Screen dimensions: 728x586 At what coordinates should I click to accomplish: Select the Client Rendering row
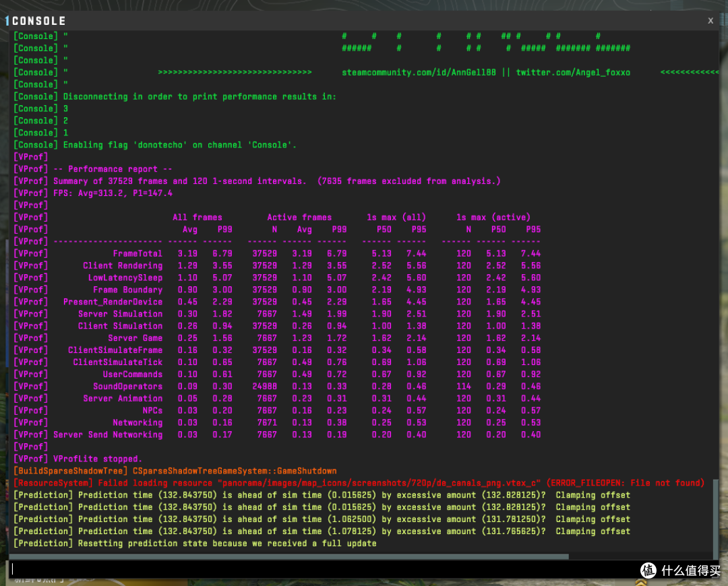tap(277, 265)
